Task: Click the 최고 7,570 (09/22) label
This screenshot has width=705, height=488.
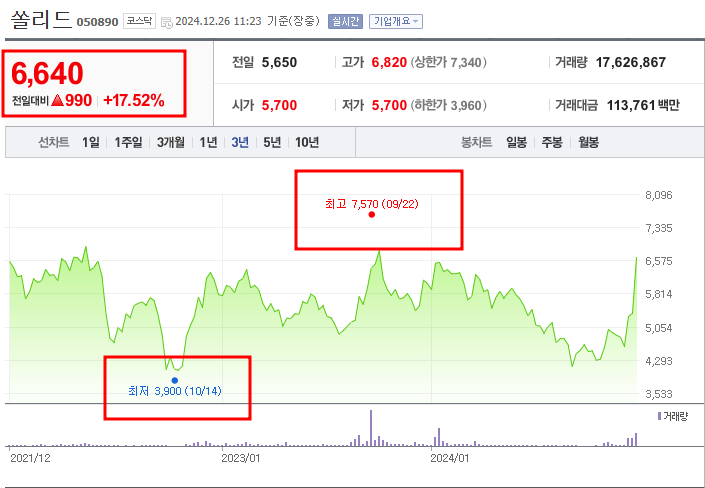Action: (x=372, y=204)
